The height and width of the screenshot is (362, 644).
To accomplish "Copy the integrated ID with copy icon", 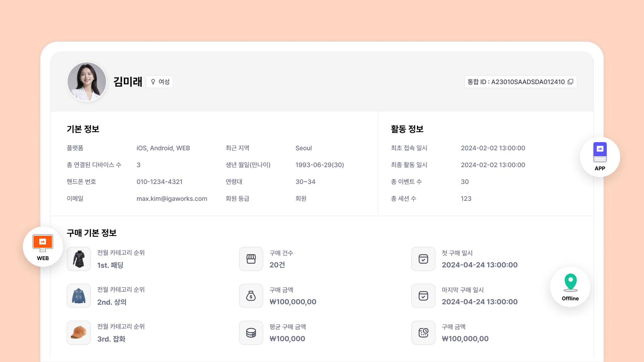I will [571, 82].
